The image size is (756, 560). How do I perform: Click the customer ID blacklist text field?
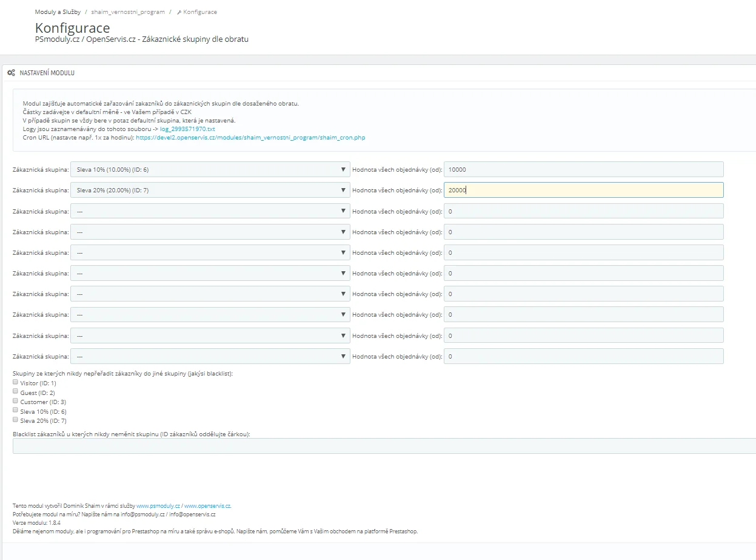tap(383, 446)
